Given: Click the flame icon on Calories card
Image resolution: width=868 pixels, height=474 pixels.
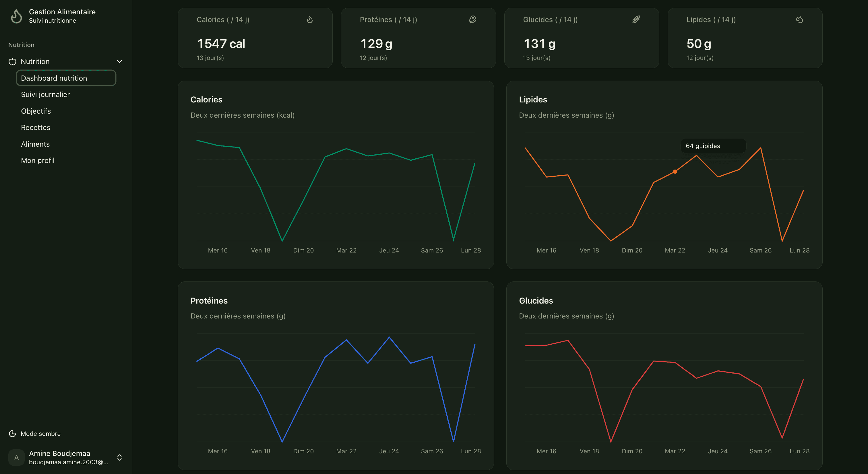Looking at the screenshot, I should pos(310,20).
